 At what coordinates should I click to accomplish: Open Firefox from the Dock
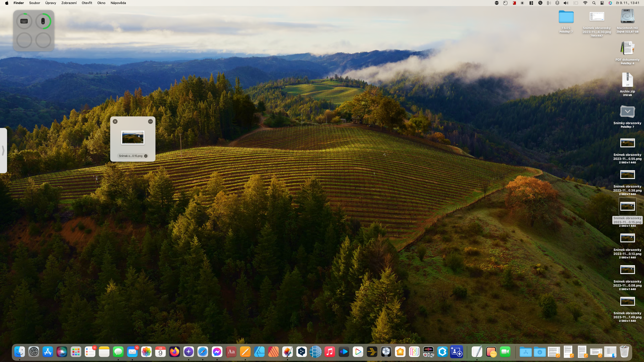pos(175,352)
